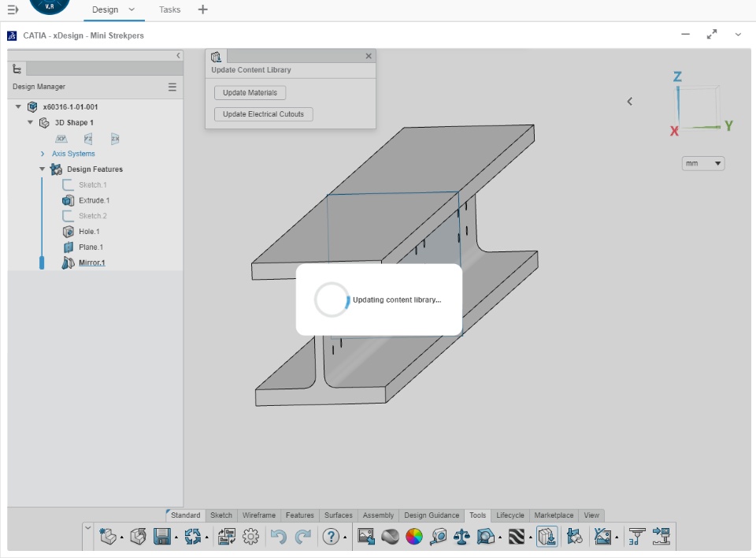The image size is (756, 558).
Task: Click the new component icon in toolbar
Action: pyautogui.click(x=108, y=536)
